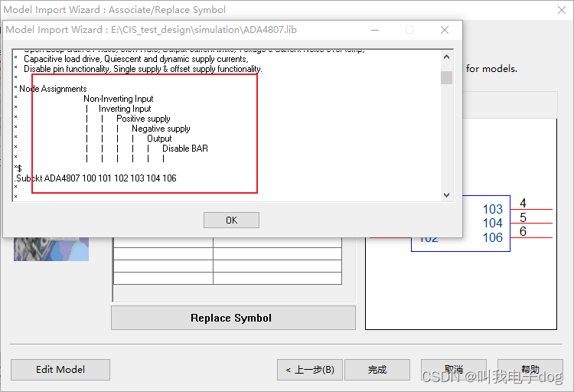The width and height of the screenshot is (574, 392).
Task: Click pin number 5 in symbol preview
Action: pos(523,217)
